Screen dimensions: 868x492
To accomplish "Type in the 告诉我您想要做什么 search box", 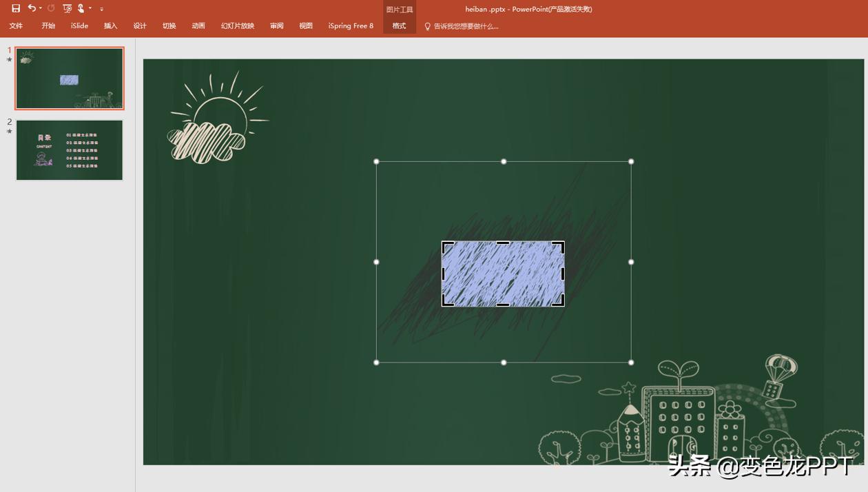I will [466, 26].
